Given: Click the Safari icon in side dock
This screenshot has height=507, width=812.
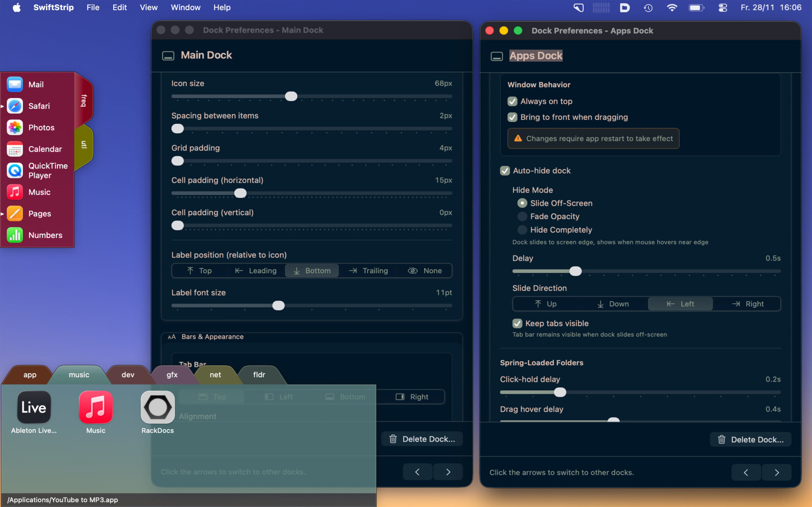Looking at the screenshot, I should tap(15, 106).
